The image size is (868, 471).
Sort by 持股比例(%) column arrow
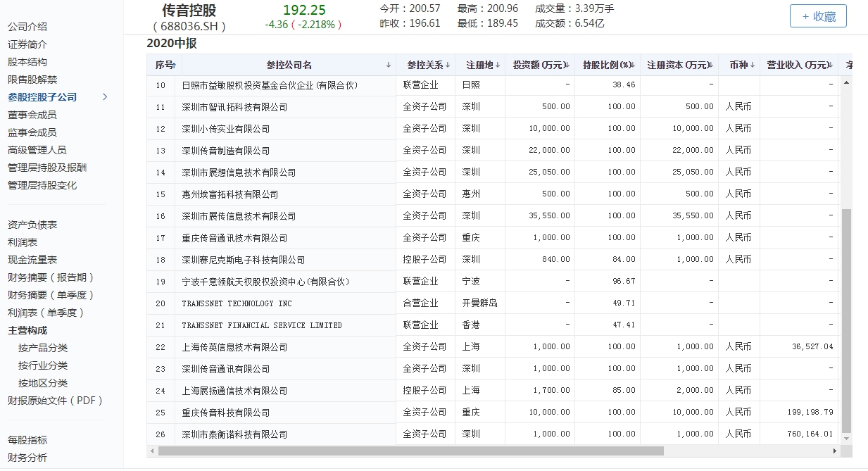[633, 65]
